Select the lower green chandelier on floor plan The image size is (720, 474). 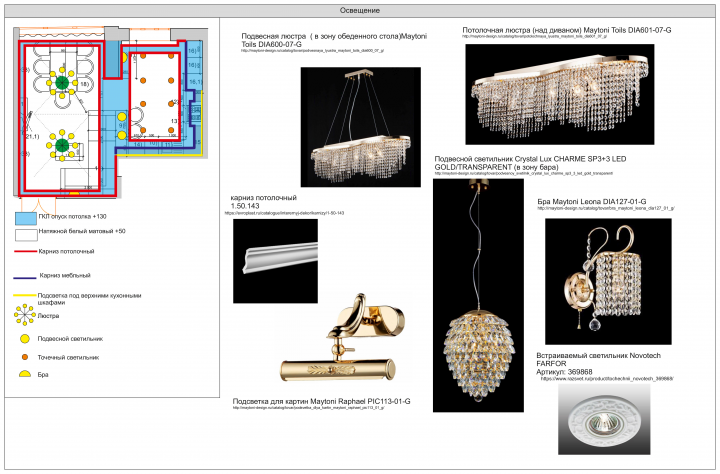tap(62, 146)
